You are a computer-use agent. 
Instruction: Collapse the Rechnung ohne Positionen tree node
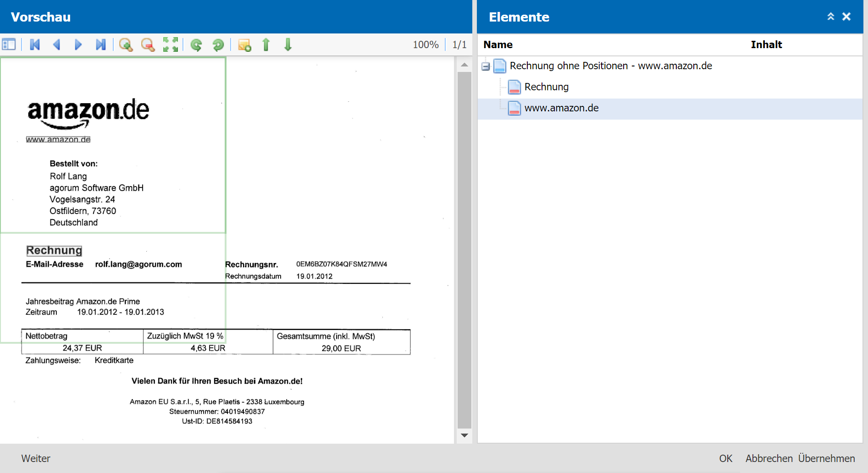(486, 66)
